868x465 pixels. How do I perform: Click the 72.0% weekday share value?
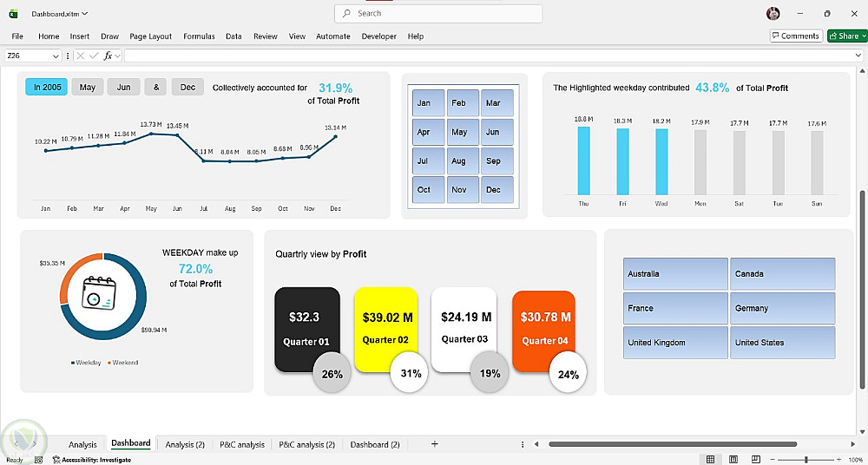click(195, 269)
